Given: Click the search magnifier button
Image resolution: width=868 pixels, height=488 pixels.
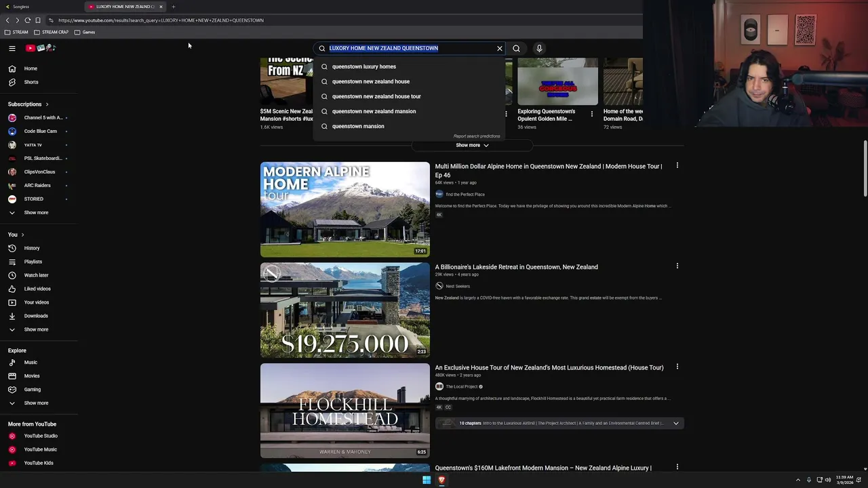Looking at the screenshot, I should pyautogui.click(x=516, y=48).
